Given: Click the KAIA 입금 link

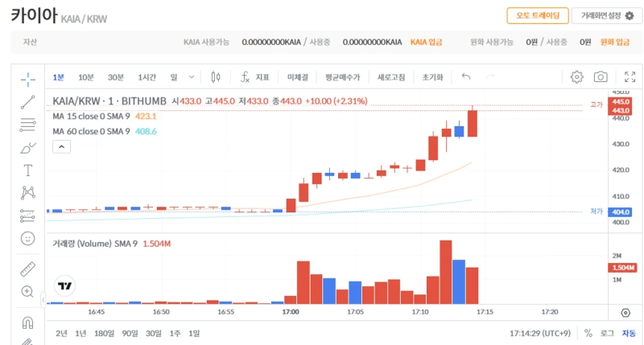Looking at the screenshot, I should (427, 42).
